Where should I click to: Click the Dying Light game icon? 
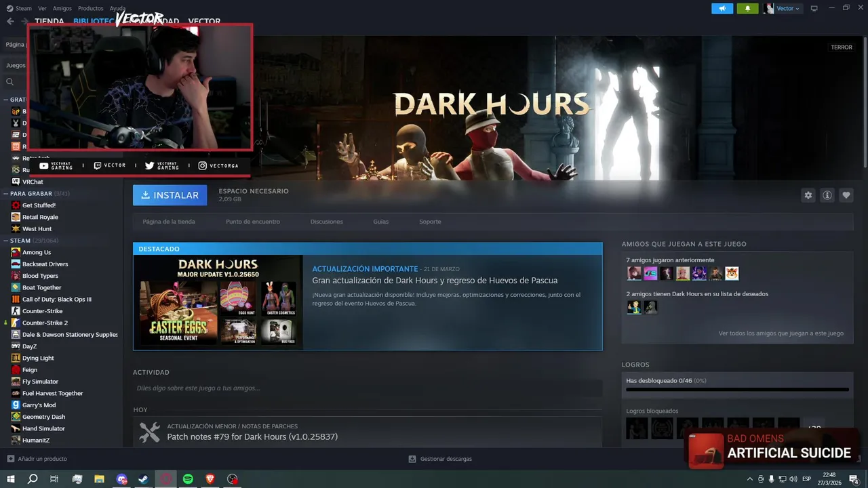click(x=16, y=358)
